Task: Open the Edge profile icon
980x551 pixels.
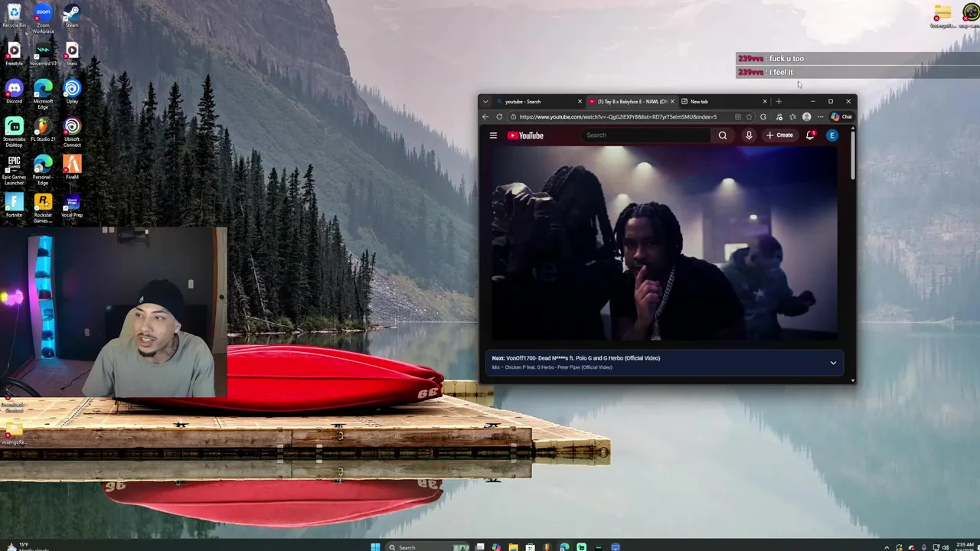Action: click(806, 117)
